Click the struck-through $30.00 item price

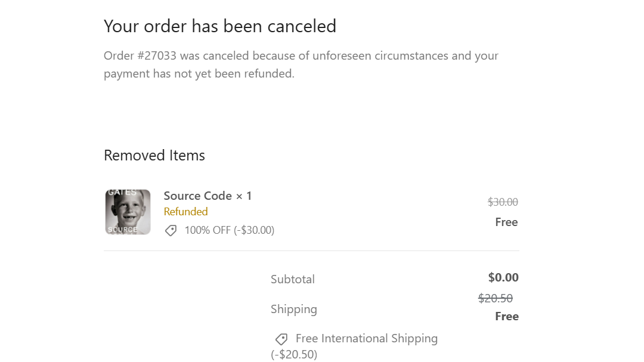tap(503, 202)
